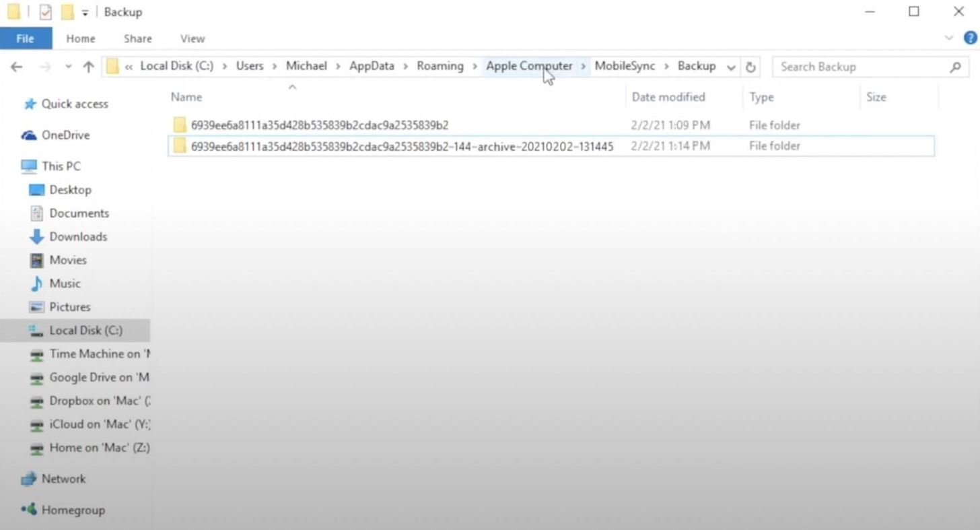Open the chevron after Roaming in path
Screen dimensions: 980x530
coord(475,67)
